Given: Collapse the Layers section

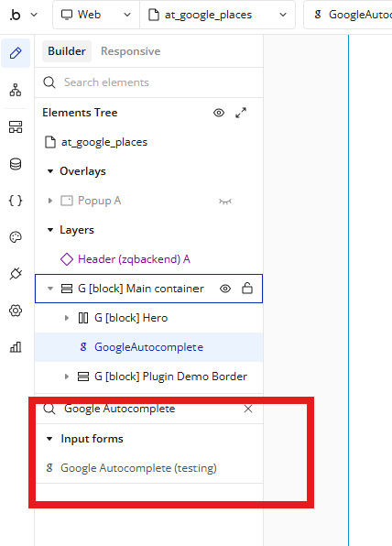Looking at the screenshot, I should tap(50, 230).
